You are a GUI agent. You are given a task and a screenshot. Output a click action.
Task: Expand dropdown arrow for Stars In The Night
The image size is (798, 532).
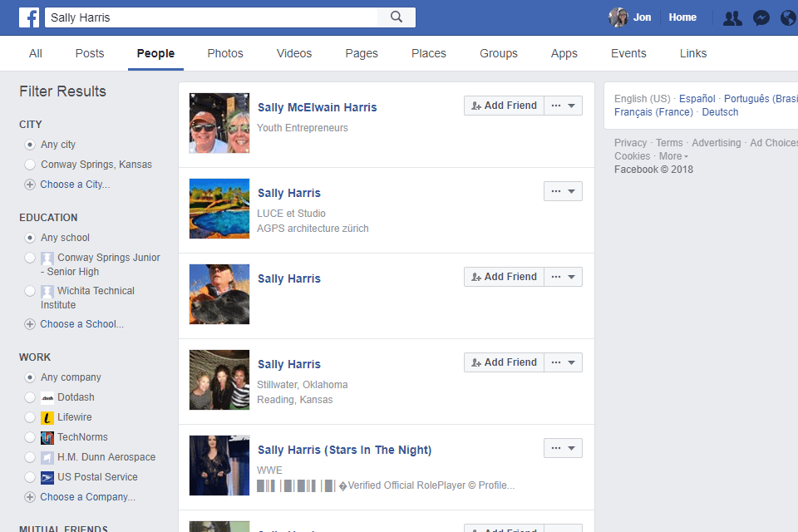coord(572,448)
